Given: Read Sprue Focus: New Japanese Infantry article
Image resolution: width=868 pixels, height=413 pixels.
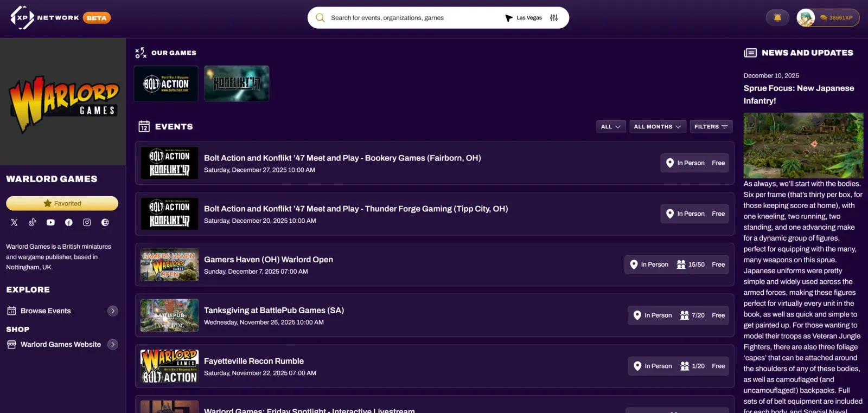Looking at the screenshot, I should [798, 94].
